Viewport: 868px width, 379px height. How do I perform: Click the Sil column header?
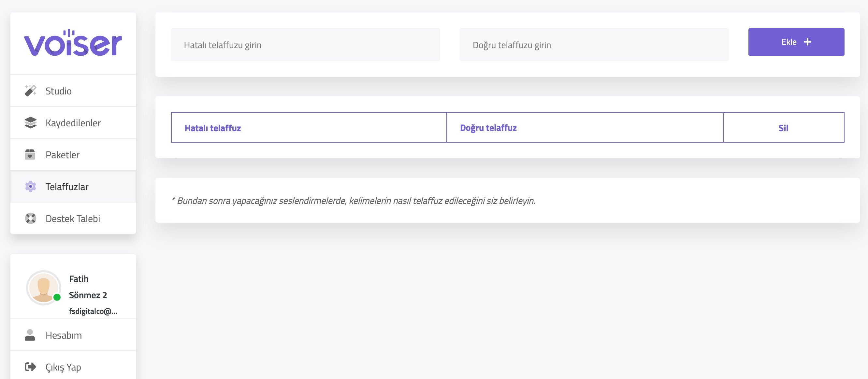(x=784, y=128)
